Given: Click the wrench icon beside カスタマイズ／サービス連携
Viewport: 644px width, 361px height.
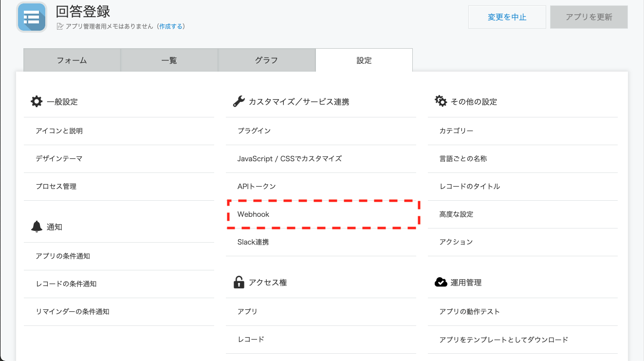Looking at the screenshot, I should point(239,101).
